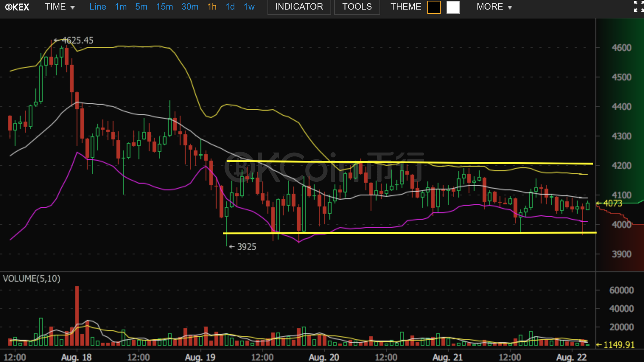The height and width of the screenshot is (362, 644).
Task: Expand the MORE dropdown
Action: click(x=494, y=7)
